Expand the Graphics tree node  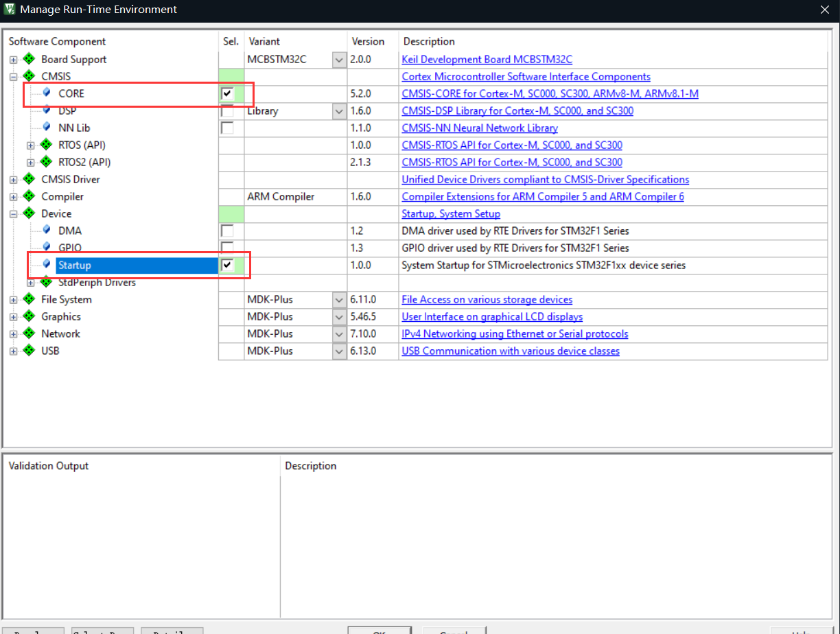coord(13,317)
